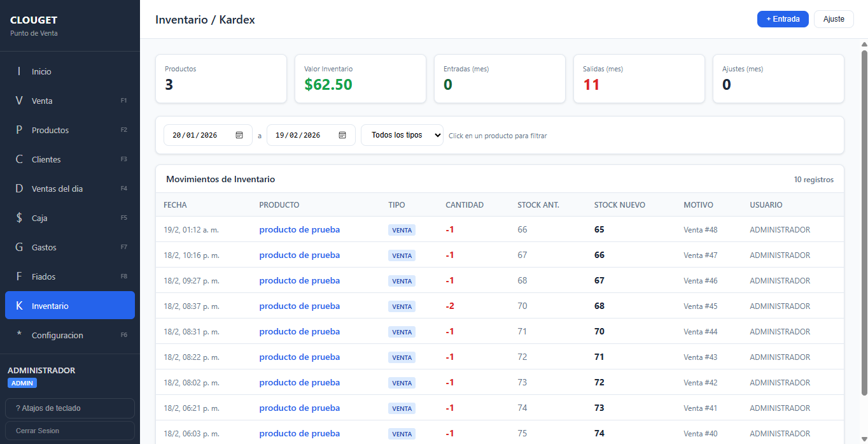Click the Ajustes (mes) card
This screenshot has width=868, height=444.
(778, 78)
